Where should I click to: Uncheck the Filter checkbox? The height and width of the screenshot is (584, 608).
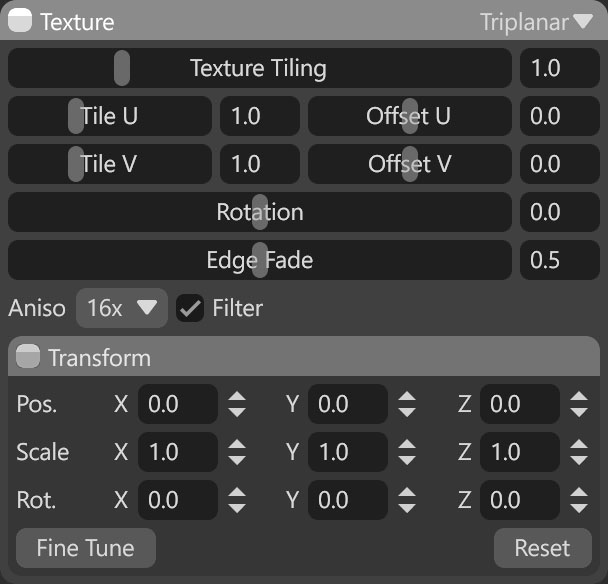click(x=190, y=308)
